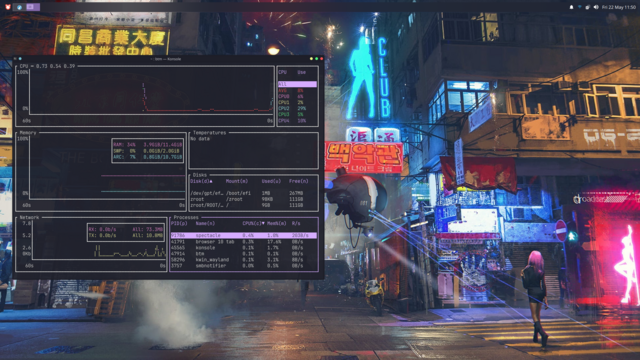Image resolution: width=640 pixels, height=360 pixels.
Task: Sort disks by the Mount(m) column
Action: point(237,181)
